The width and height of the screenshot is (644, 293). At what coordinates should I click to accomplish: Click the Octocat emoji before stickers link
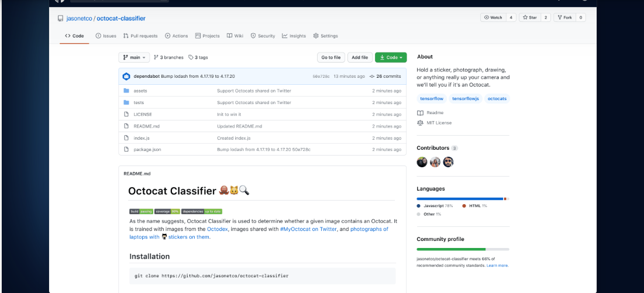(164, 237)
